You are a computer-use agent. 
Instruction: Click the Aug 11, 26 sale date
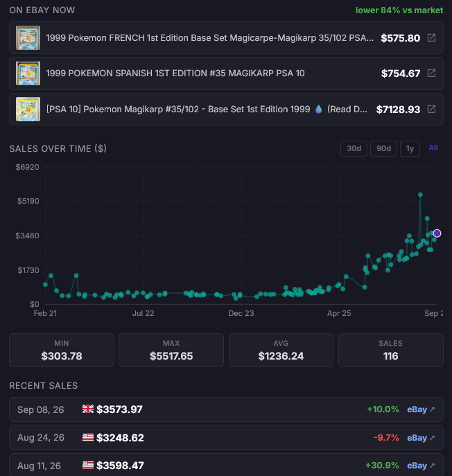[39, 466]
